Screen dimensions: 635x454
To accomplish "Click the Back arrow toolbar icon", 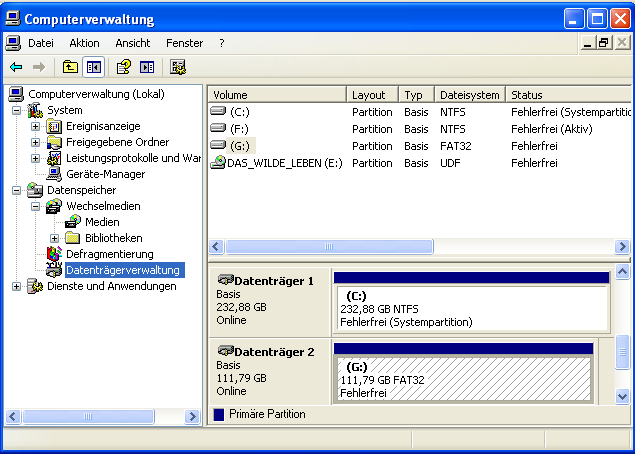I will (16, 67).
